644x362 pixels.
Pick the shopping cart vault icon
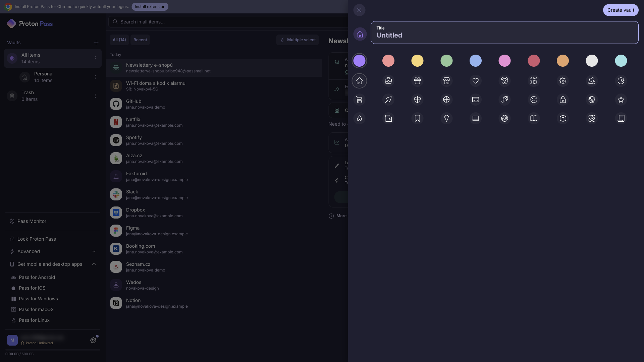click(359, 100)
